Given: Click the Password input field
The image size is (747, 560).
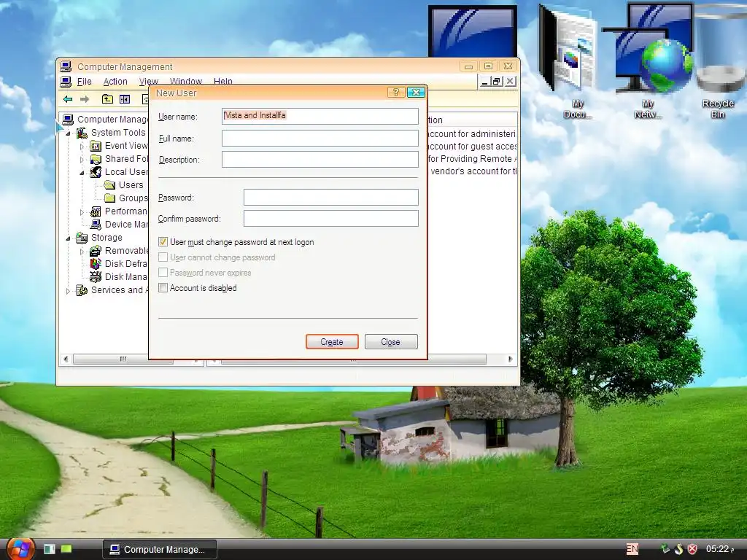Looking at the screenshot, I should coord(331,197).
